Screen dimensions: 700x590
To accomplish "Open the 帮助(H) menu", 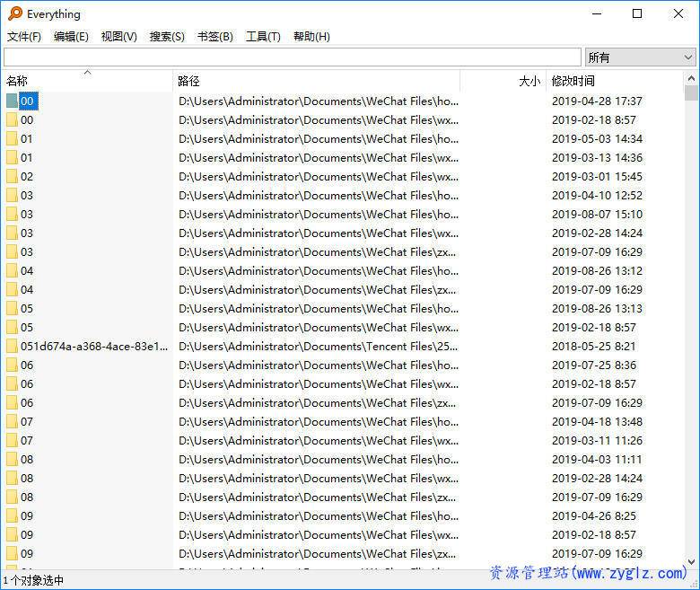I will (x=311, y=36).
